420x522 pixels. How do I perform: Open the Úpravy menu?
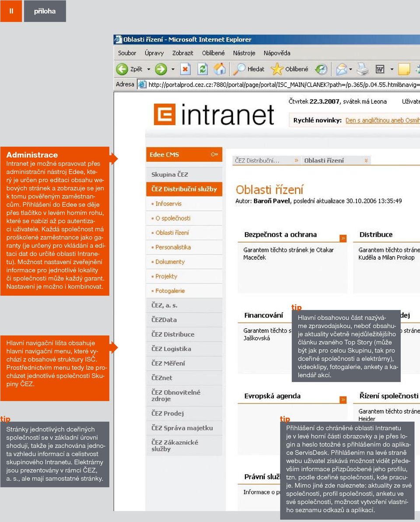tap(154, 53)
